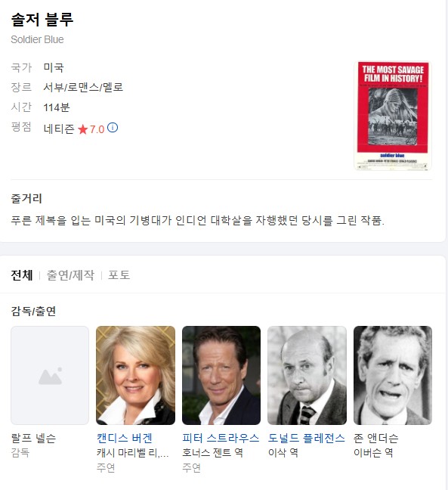Click 도널드 플레전스 black-and-white photo

click(x=307, y=375)
